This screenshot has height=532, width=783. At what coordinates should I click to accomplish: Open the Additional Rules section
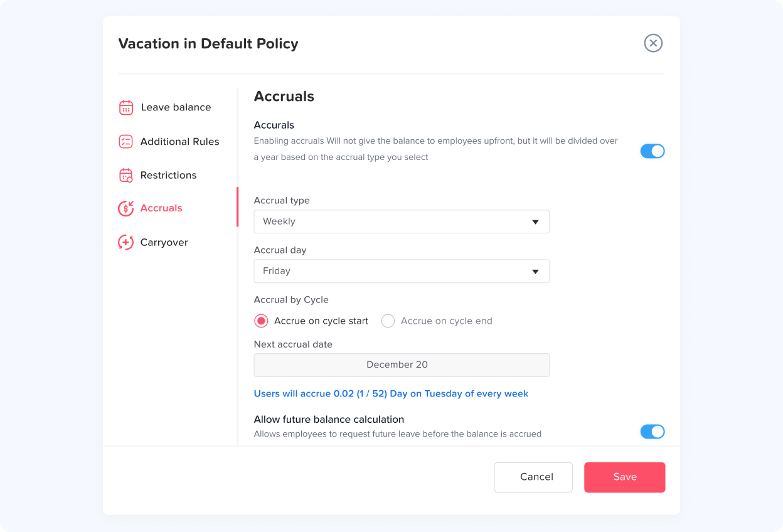click(179, 142)
